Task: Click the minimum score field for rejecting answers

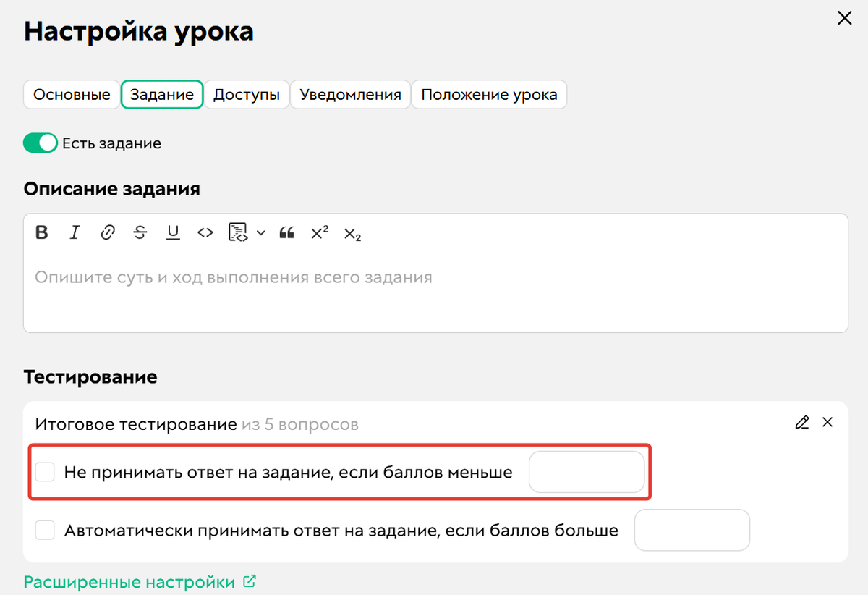Action: pyautogui.click(x=587, y=472)
